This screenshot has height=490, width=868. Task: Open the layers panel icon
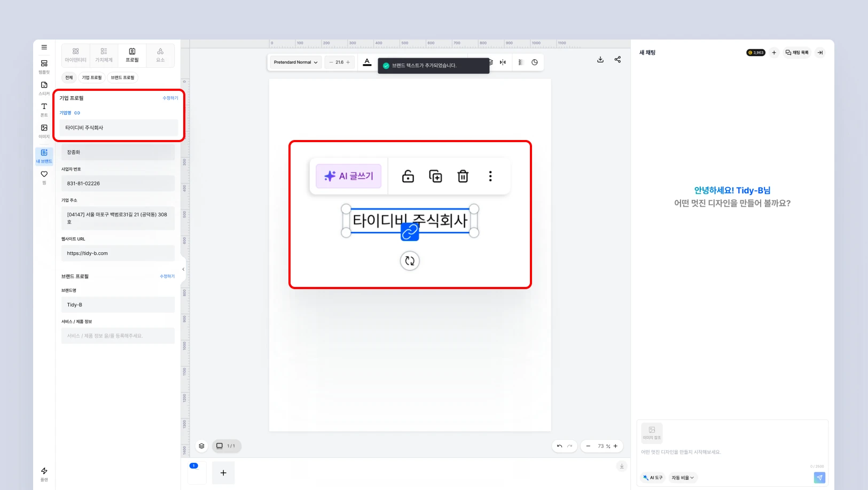point(201,446)
